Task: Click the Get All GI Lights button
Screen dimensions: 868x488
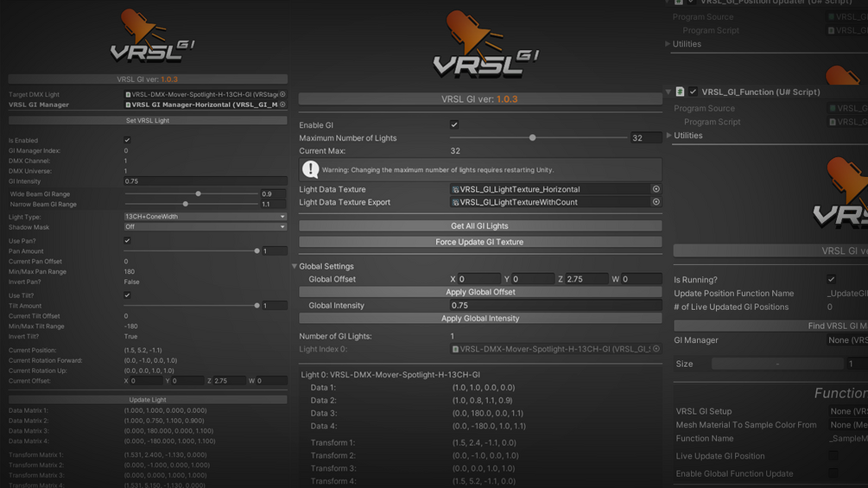Action: [480, 225]
